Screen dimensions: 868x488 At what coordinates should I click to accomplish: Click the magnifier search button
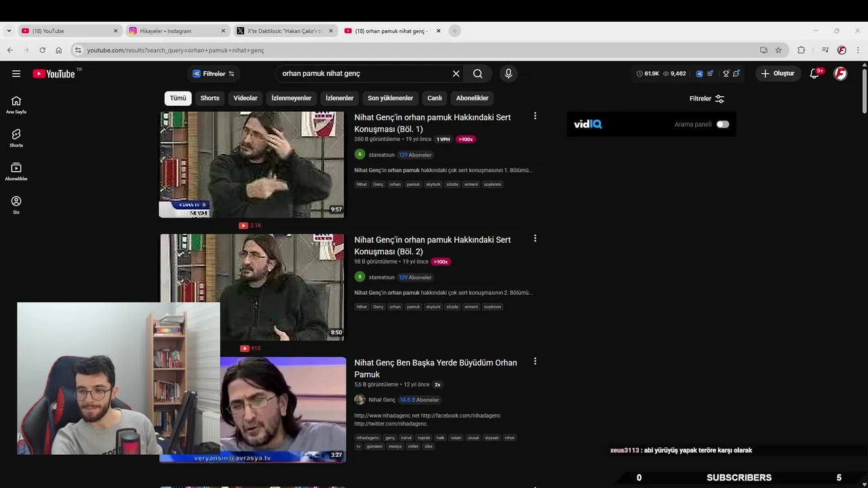(x=478, y=73)
